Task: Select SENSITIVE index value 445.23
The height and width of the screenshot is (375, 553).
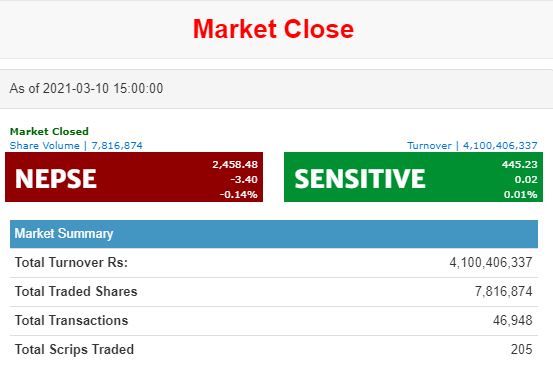Action: coord(519,165)
